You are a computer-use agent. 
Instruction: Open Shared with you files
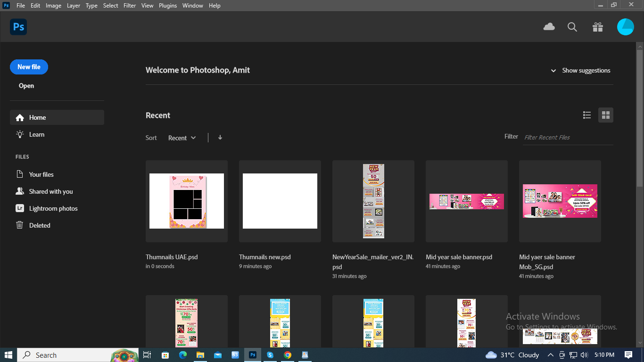click(x=51, y=191)
